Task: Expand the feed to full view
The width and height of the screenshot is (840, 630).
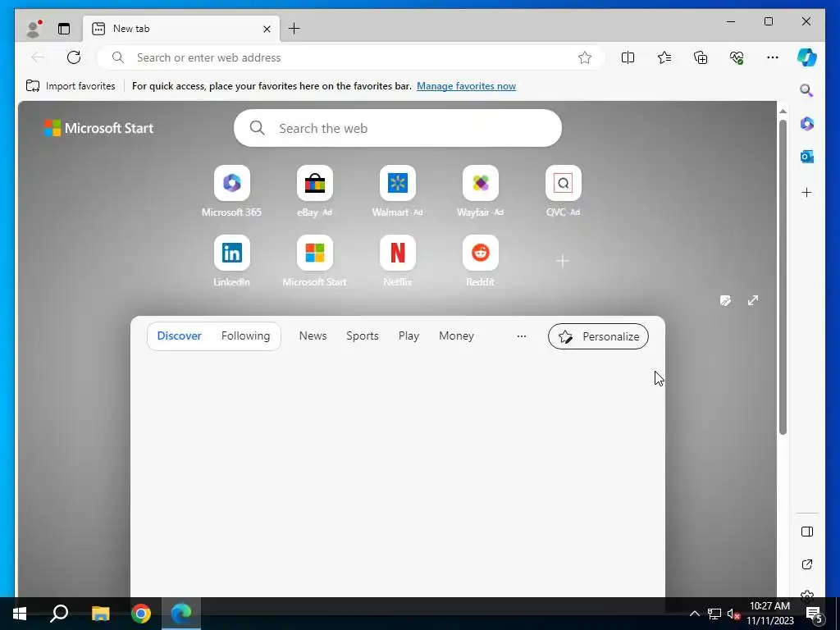Action: [x=753, y=300]
